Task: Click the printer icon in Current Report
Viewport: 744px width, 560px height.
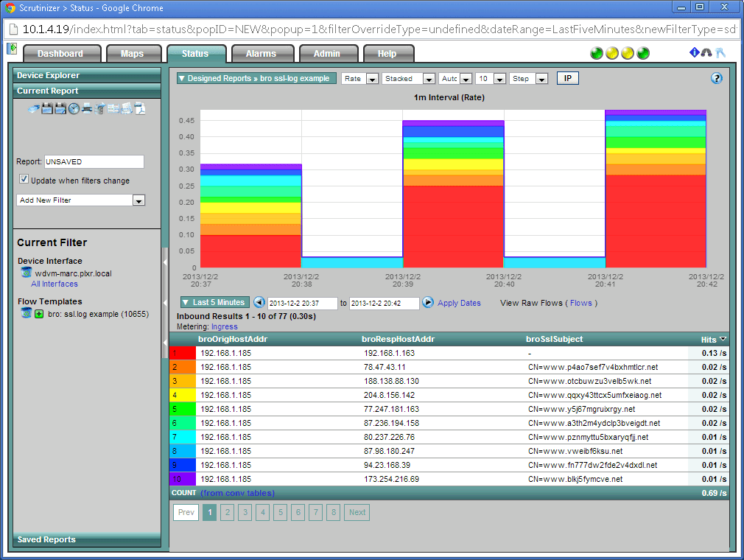Action: pyautogui.click(x=87, y=109)
